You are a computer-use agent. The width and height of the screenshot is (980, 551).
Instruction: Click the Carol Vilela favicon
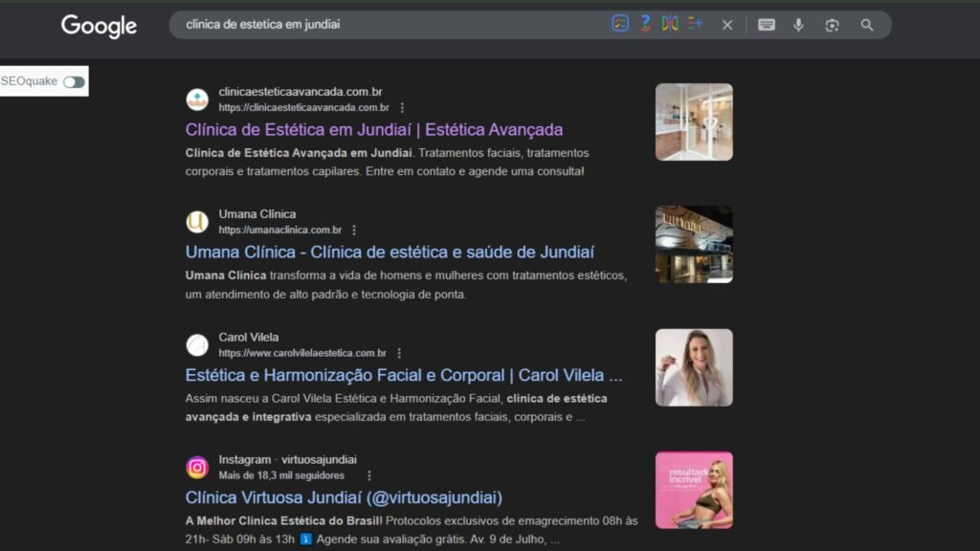point(197,344)
